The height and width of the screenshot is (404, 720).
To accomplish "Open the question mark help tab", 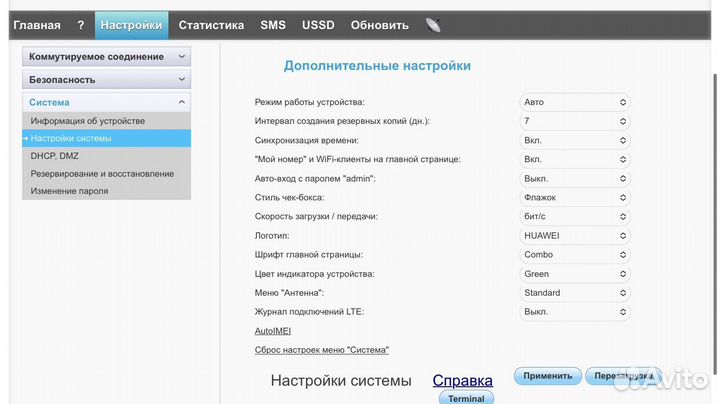I will pyautogui.click(x=81, y=25).
